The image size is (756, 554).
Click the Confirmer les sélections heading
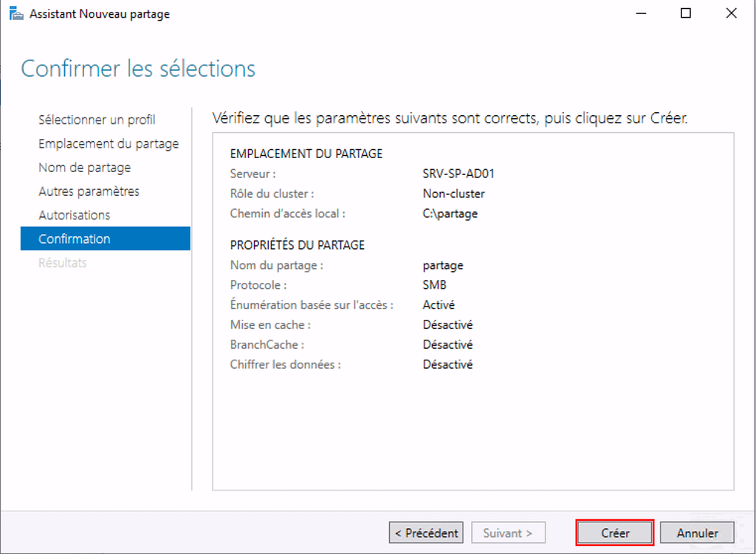(x=138, y=69)
